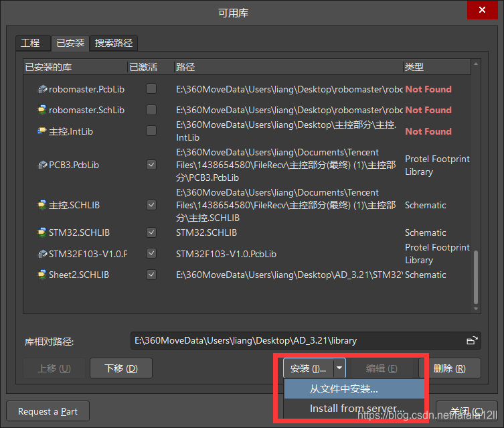This screenshot has height=428, width=504.
Task: Click the robomaster.PcbLib library icon
Action: [42, 89]
